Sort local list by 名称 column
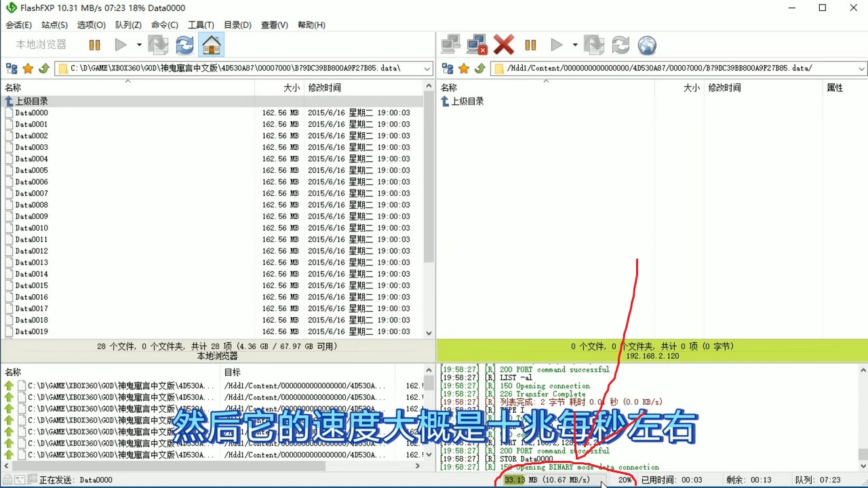The image size is (868, 488). point(127,87)
